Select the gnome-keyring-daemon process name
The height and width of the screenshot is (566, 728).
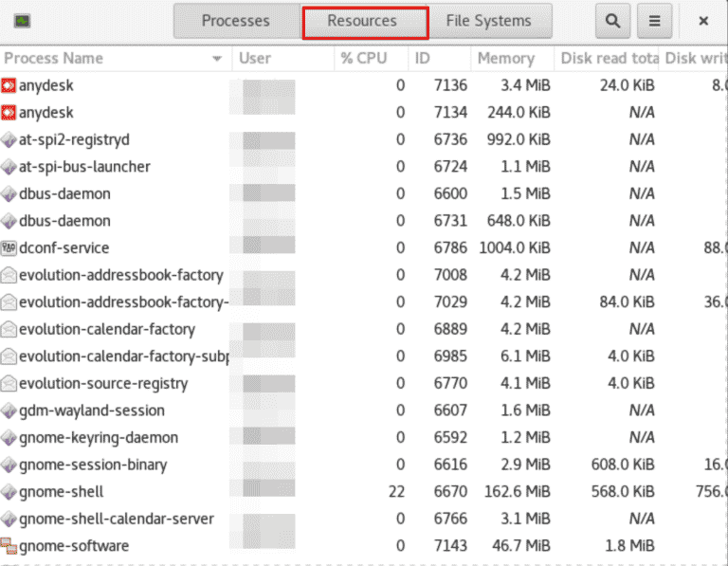point(99,438)
